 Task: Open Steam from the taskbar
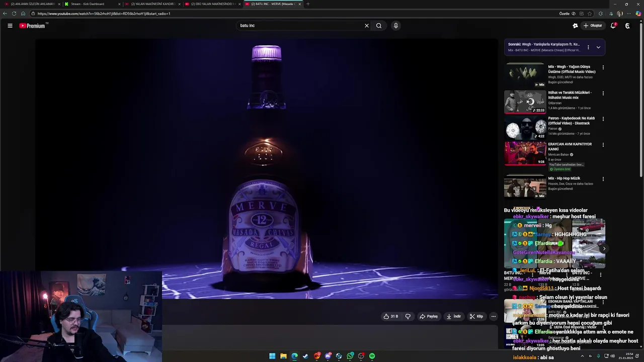pyautogui.click(x=305, y=356)
